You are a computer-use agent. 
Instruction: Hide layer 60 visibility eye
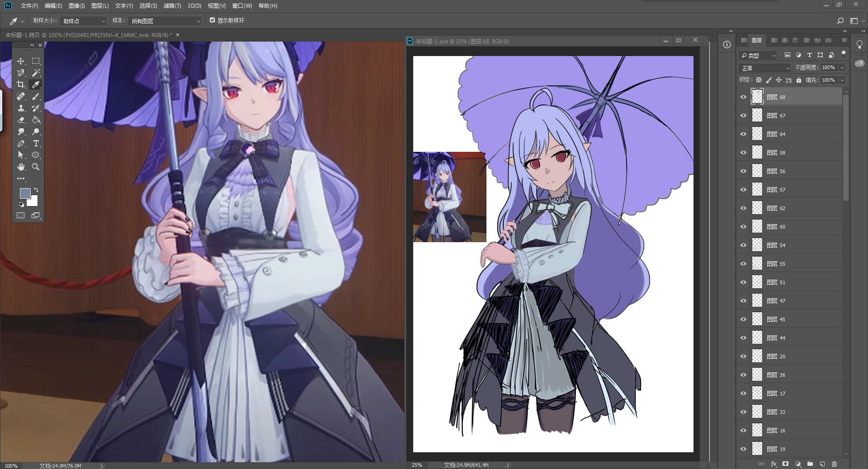(743, 227)
